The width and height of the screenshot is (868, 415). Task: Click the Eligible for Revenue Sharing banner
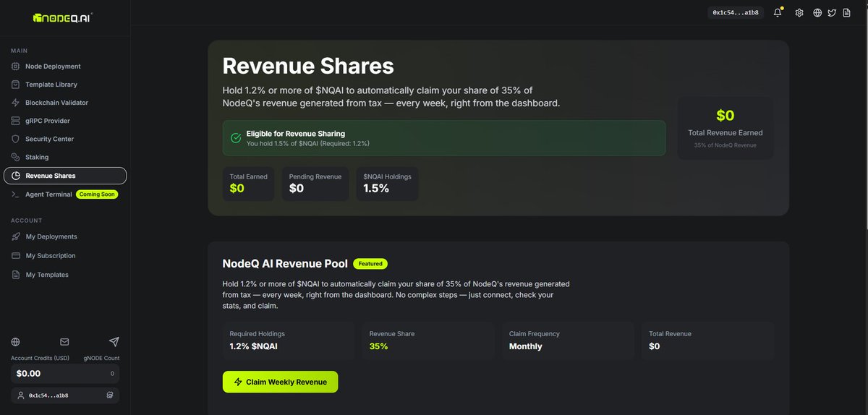tap(444, 138)
